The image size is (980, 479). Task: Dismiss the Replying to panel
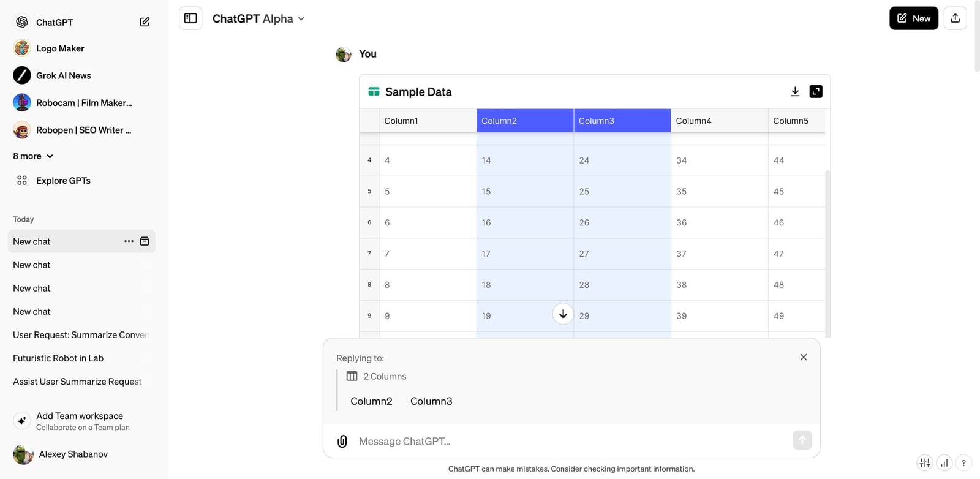point(803,356)
